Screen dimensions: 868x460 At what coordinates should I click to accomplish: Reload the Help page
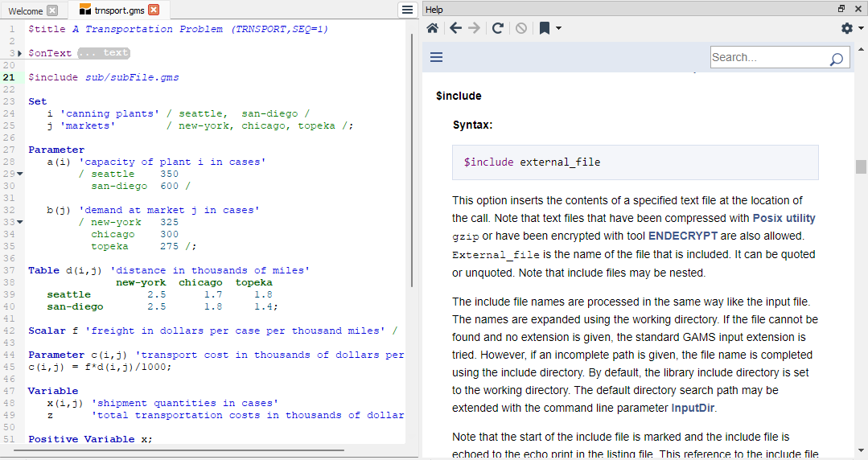(x=498, y=28)
